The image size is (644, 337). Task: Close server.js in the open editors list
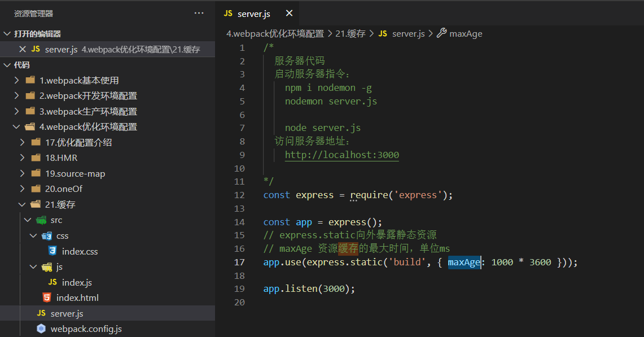(x=23, y=49)
